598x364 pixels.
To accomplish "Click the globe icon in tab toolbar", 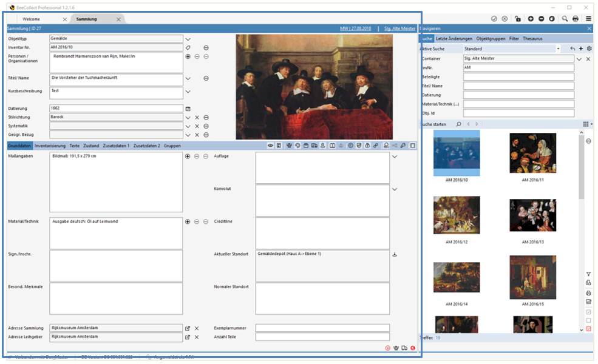I will point(297,146).
